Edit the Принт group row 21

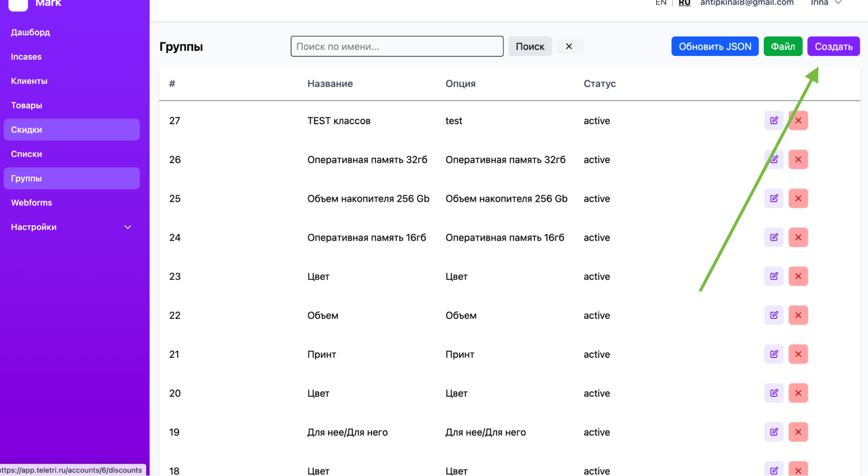(774, 354)
